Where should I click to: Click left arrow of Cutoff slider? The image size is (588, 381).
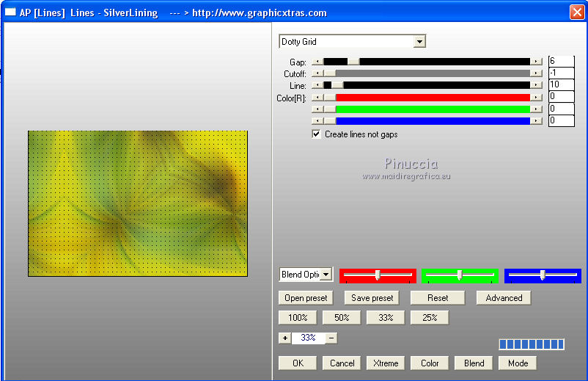coord(317,73)
